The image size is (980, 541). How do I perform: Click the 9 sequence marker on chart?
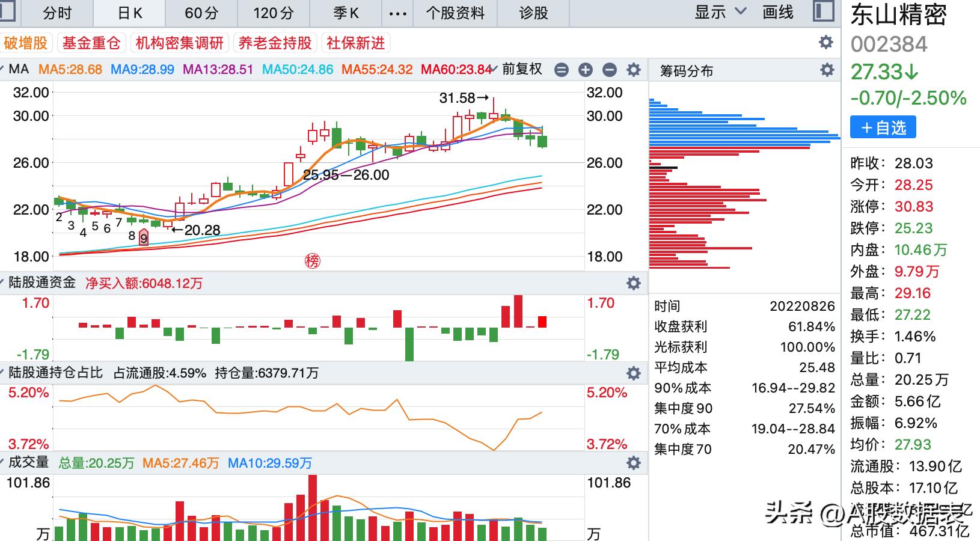tap(144, 237)
